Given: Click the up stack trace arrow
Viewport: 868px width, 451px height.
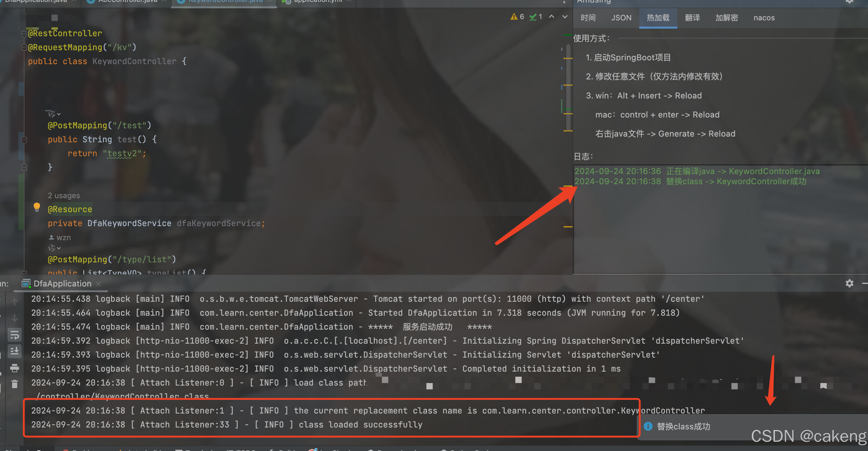Looking at the screenshot, I should point(15,301).
